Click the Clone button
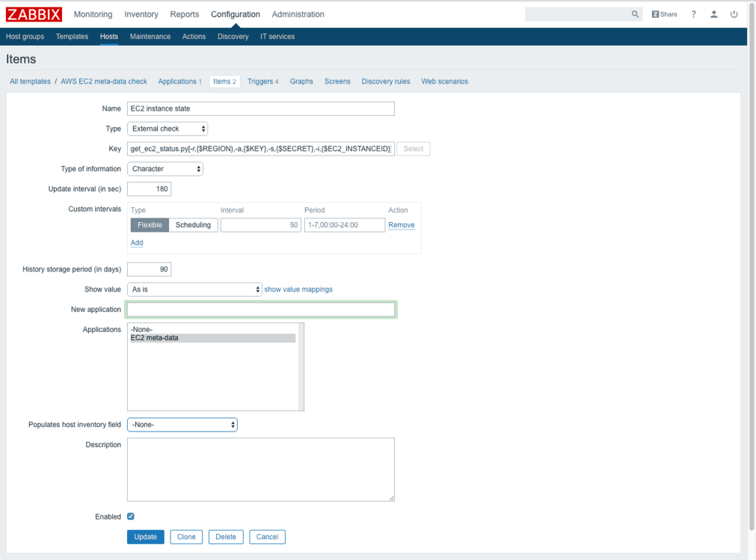This screenshot has height=560, width=756. pos(186,537)
